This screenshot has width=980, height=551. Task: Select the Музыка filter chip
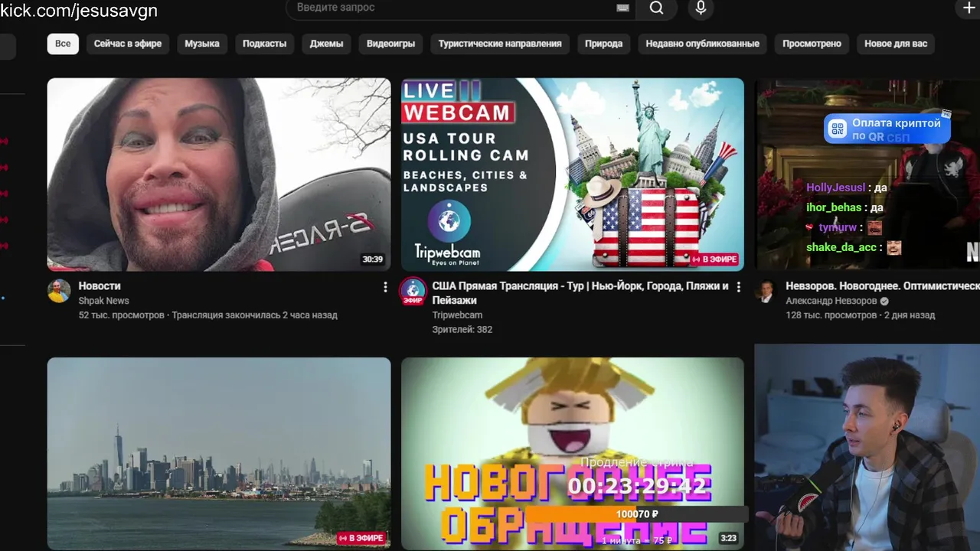coord(202,44)
